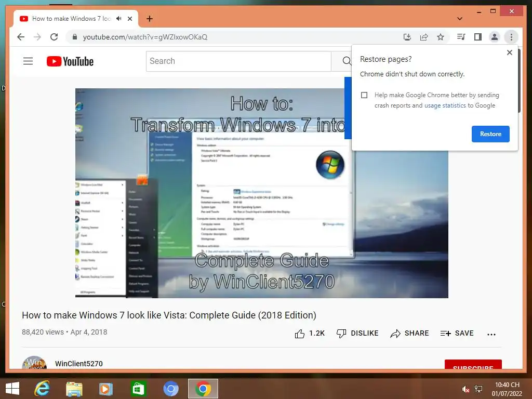The height and width of the screenshot is (399, 532).
Task: Click the SHARE button
Action: coord(409,334)
